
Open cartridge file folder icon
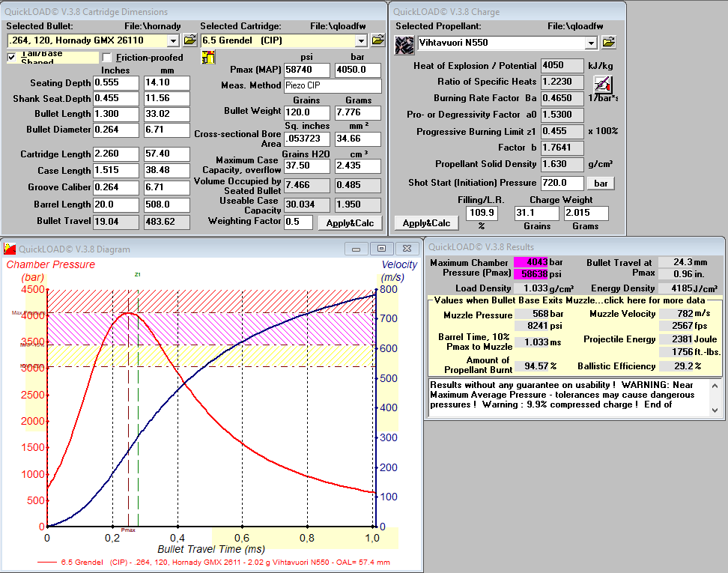pyautogui.click(x=378, y=40)
